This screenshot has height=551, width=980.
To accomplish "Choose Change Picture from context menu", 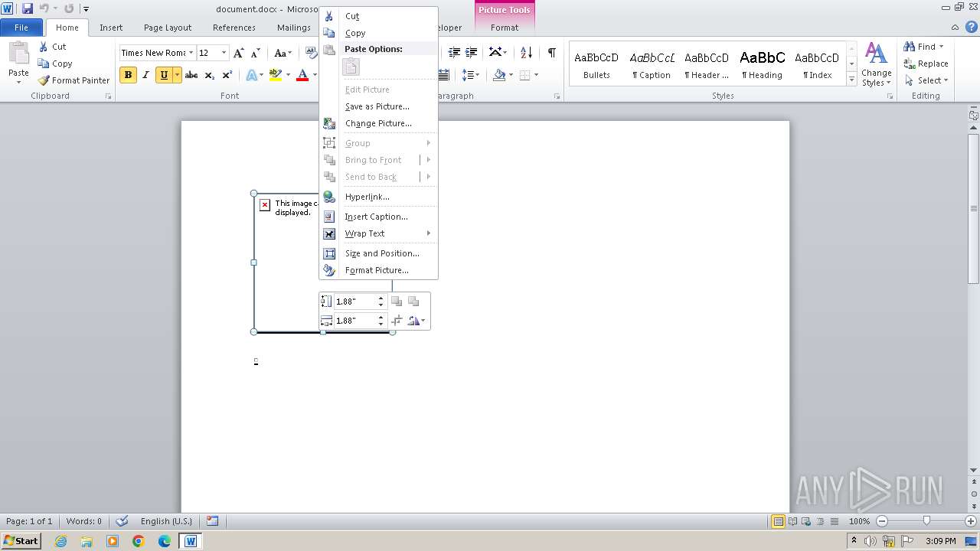I will (378, 123).
